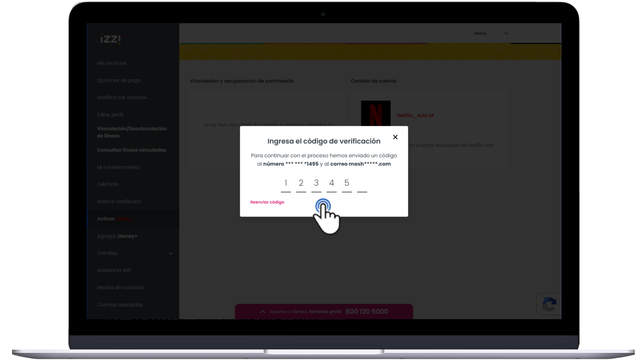Image resolution: width=644 pixels, height=362 pixels.
Task: Click support phone number 800 120 5000
Action: pos(367,312)
